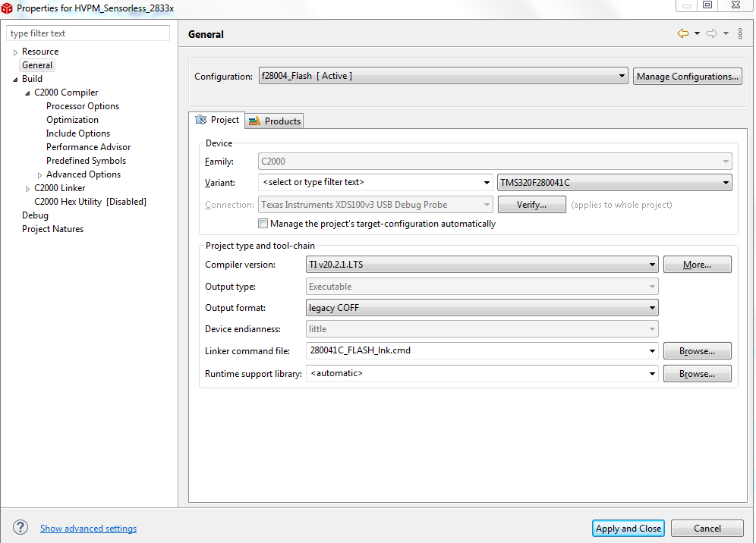
Task: Select Include Options tree item
Action: [x=77, y=133]
